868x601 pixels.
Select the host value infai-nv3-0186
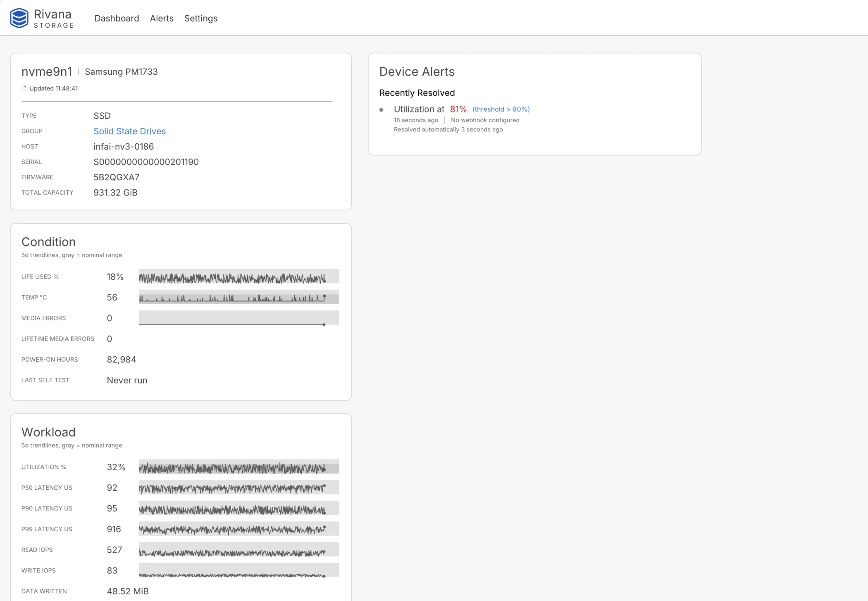(124, 146)
